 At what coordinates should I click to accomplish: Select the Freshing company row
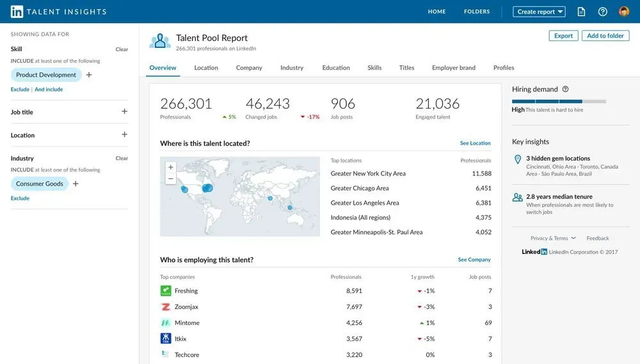click(186, 291)
